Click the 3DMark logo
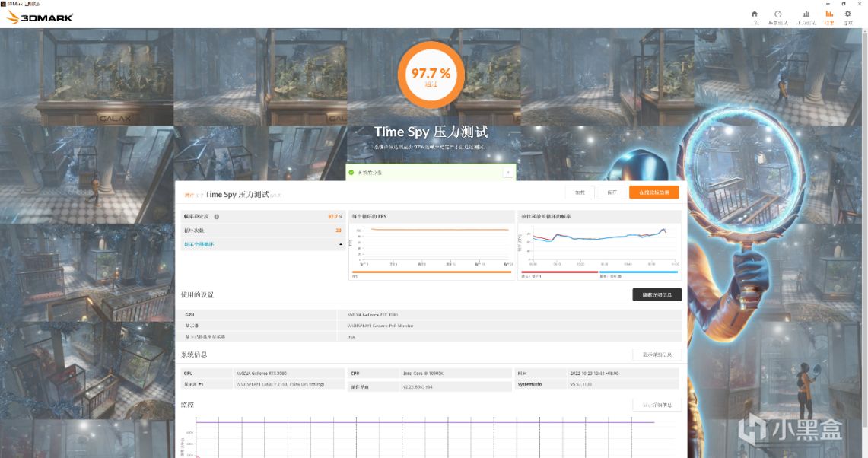 click(x=40, y=17)
